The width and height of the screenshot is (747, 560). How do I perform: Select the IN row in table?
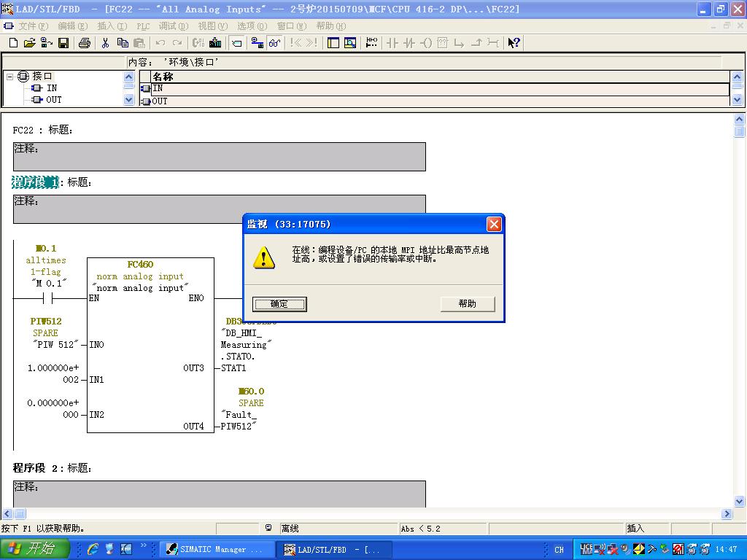(x=435, y=88)
